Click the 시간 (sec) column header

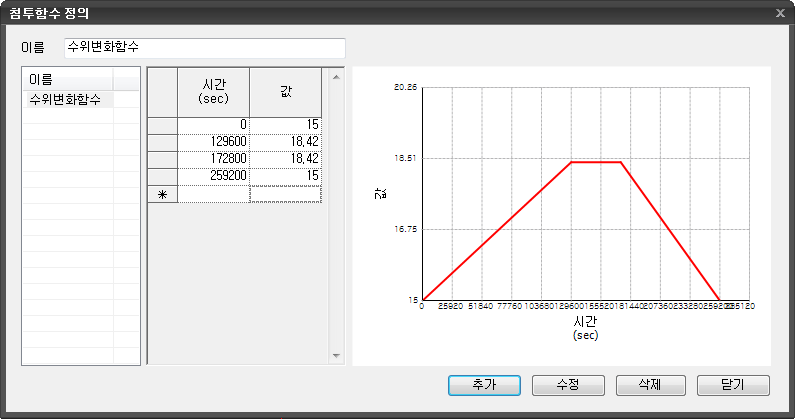pyautogui.click(x=213, y=92)
